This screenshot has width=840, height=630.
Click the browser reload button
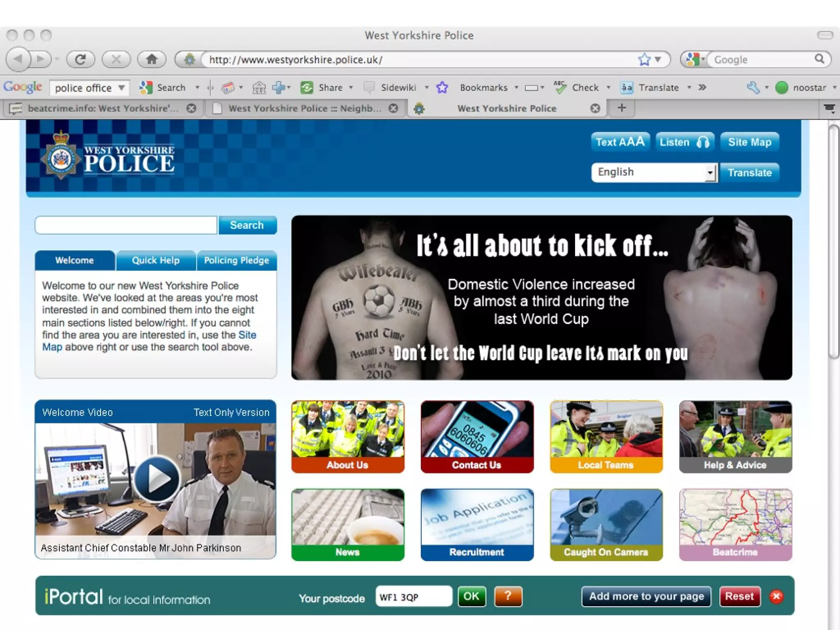(80, 59)
